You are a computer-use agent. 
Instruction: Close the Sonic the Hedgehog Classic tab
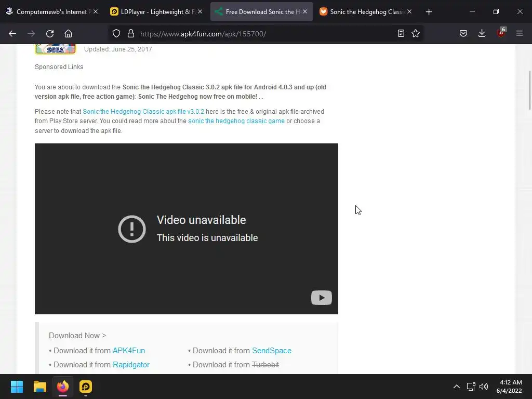[409, 11]
